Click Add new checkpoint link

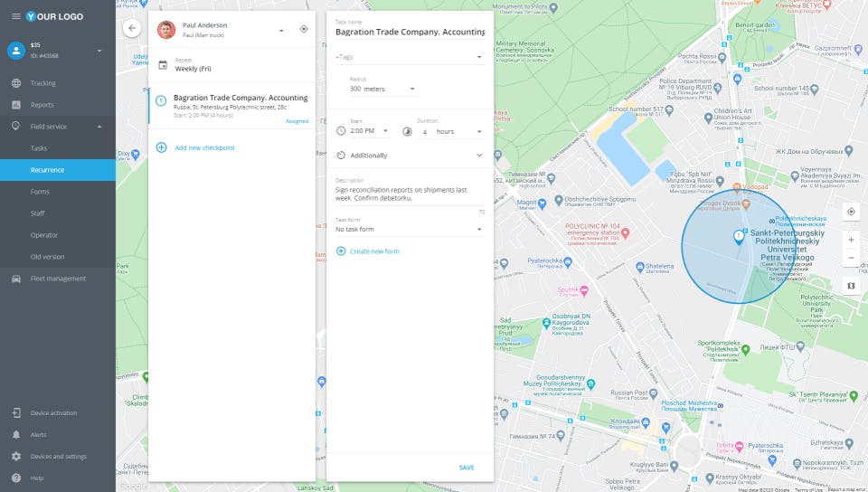click(205, 147)
